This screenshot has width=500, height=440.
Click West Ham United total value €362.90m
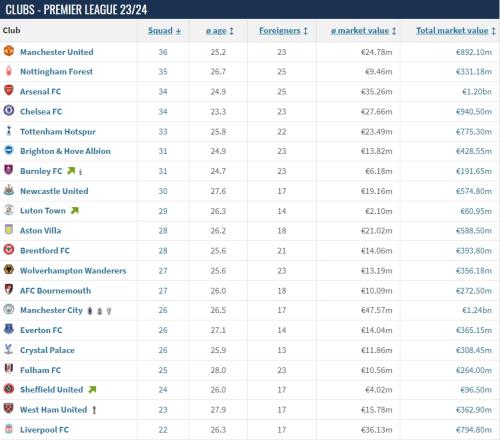(474, 410)
